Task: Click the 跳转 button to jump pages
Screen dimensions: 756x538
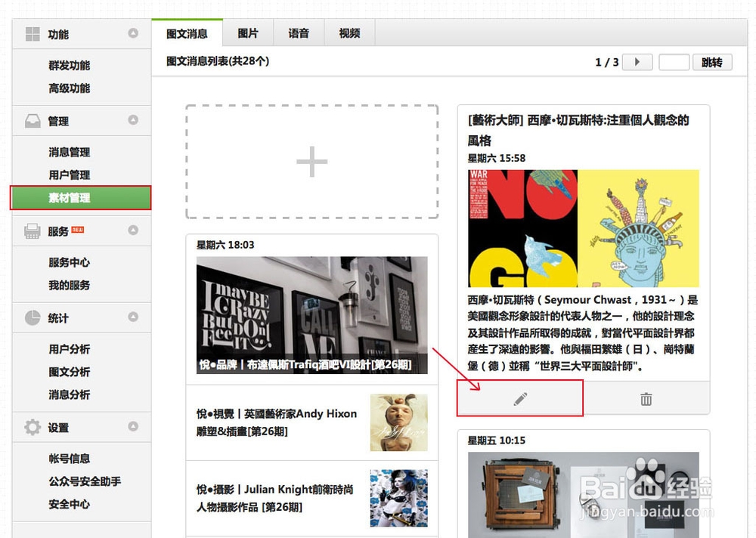Action: (x=711, y=62)
